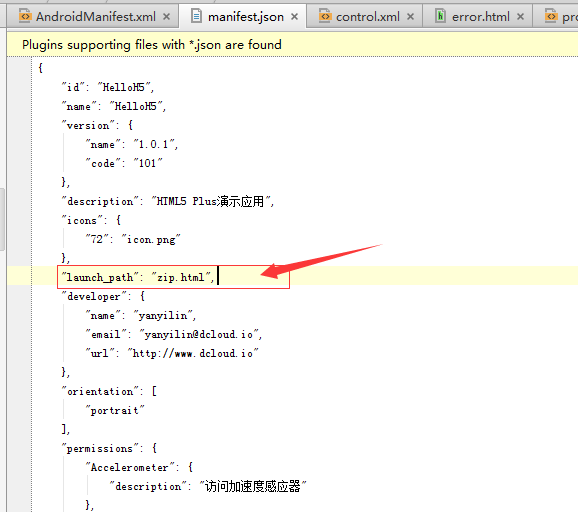Switch to the control.xml tab
Screen dimensions: 578x512
pyautogui.click(x=368, y=17)
